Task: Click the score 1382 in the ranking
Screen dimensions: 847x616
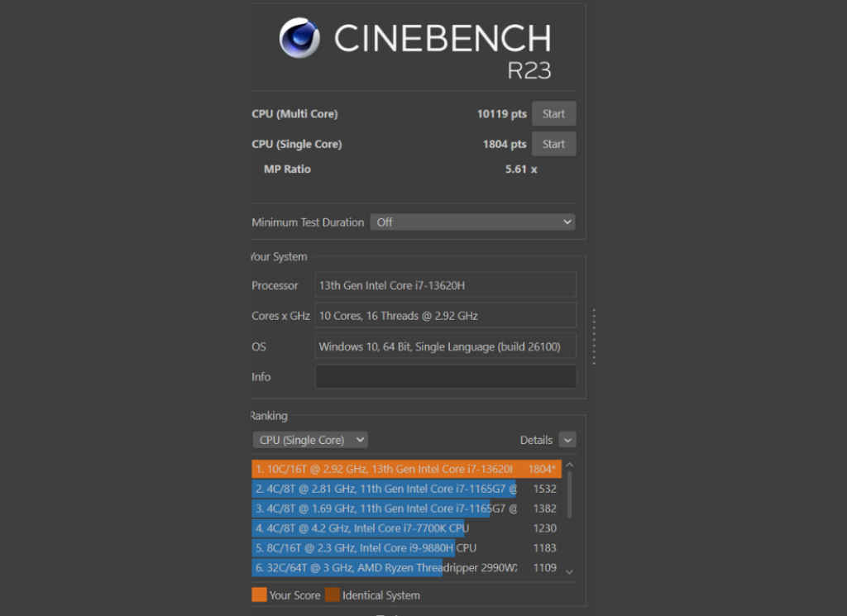Action: tap(544, 508)
